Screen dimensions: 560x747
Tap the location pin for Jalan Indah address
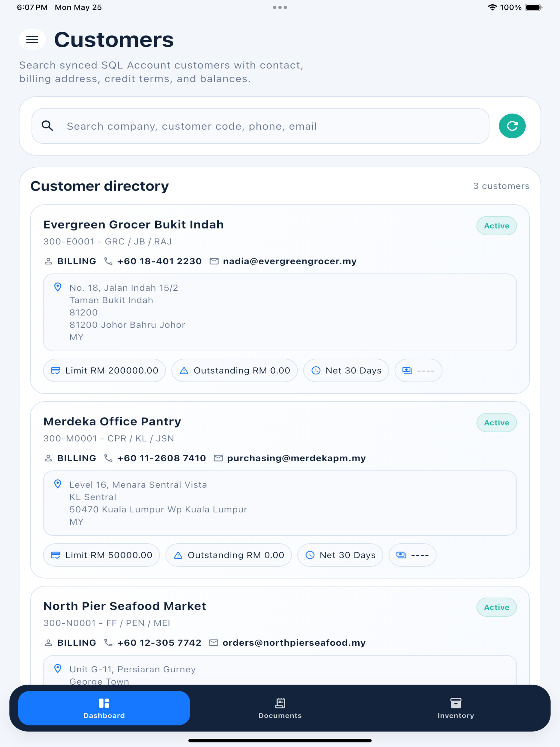pos(58,287)
